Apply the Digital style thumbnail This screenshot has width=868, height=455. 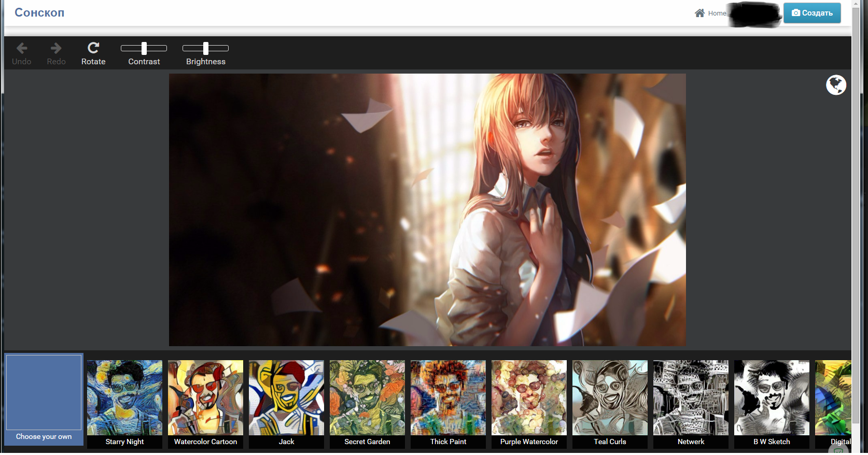833,398
